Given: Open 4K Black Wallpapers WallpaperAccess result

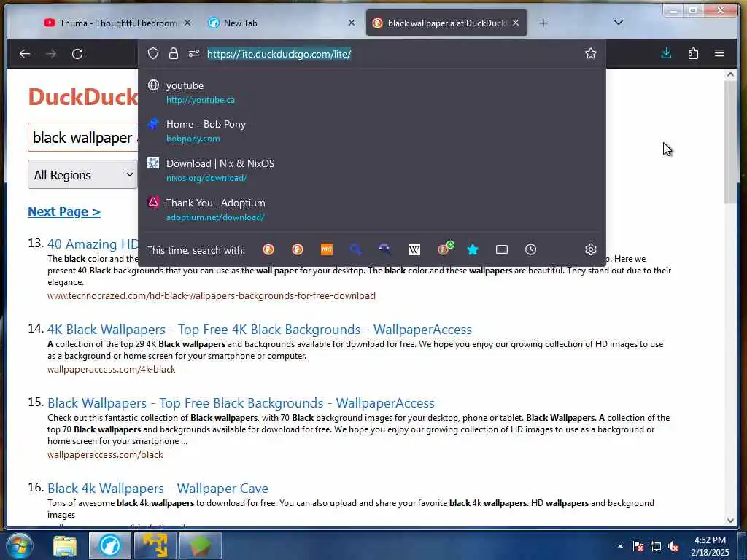Looking at the screenshot, I should [260, 329].
